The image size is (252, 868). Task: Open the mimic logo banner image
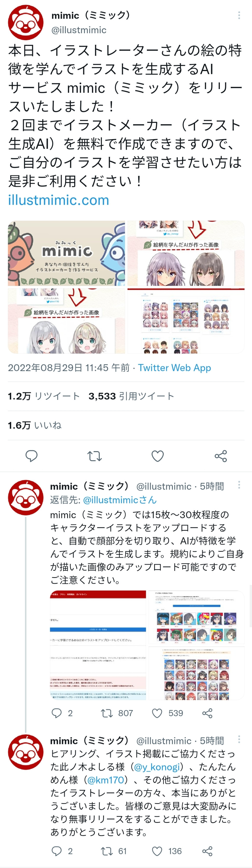[66, 253]
